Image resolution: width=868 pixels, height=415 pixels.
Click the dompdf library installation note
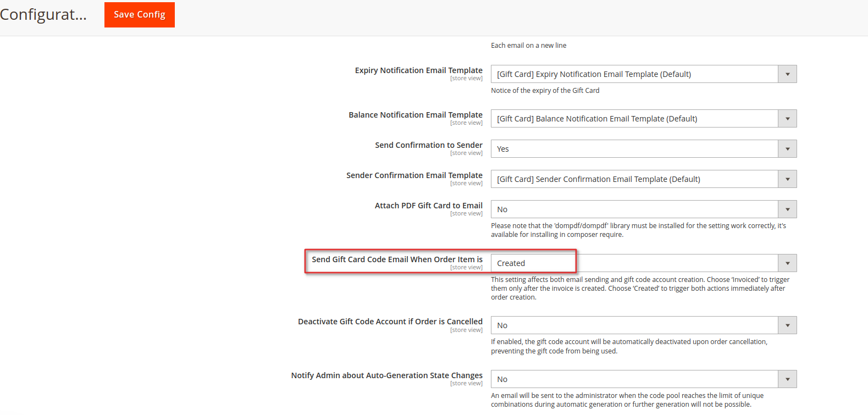pos(639,230)
